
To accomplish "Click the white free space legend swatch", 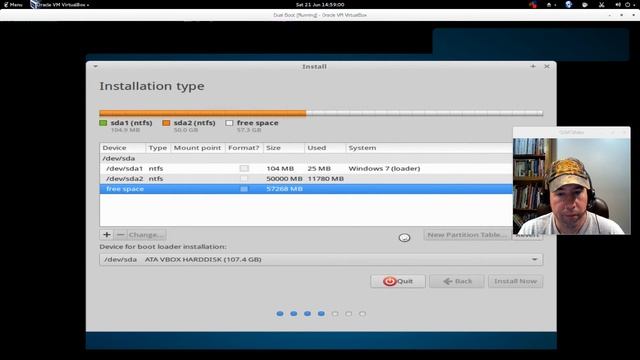I will click(x=229, y=123).
